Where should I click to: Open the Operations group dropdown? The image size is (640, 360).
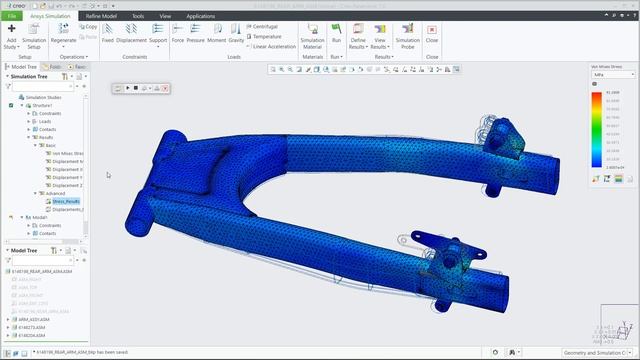click(x=73, y=57)
